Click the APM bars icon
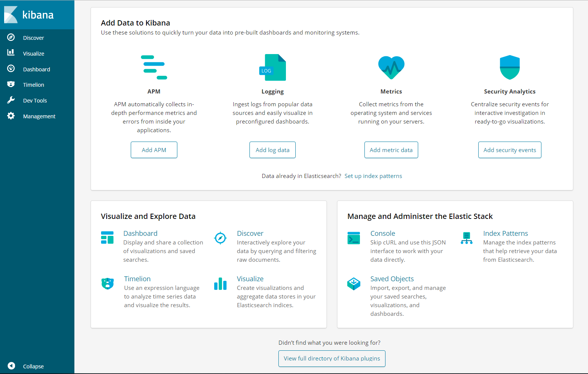This screenshot has width=588, height=374. (154, 68)
